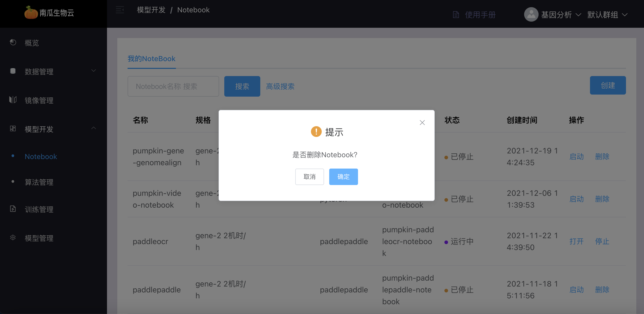Open 概览 in the sidebar
The width and height of the screenshot is (644, 314).
pos(32,43)
